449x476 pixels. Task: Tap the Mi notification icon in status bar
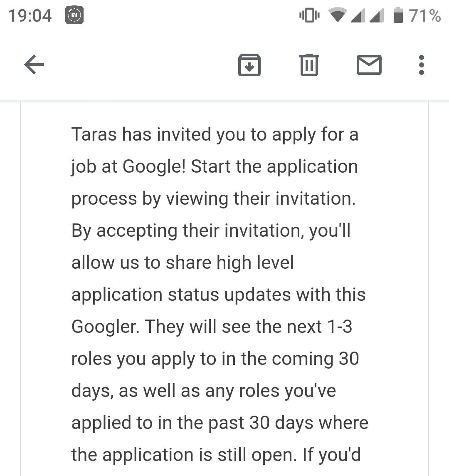75,16
